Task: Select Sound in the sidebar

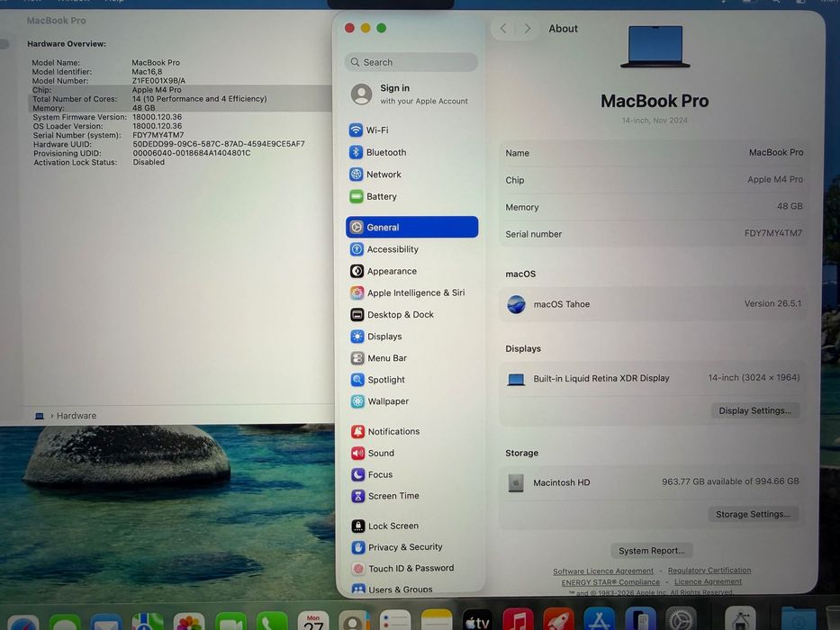Action: pyautogui.click(x=373, y=454)
